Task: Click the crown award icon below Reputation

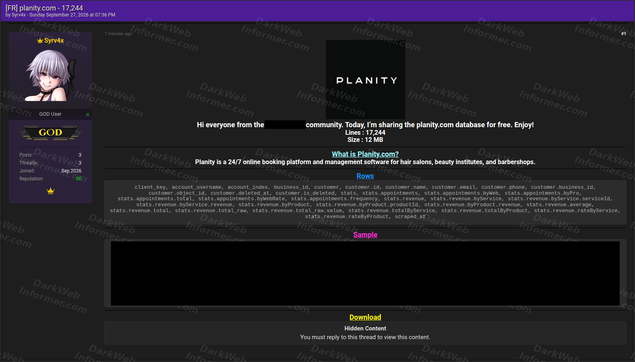Action: click(50, 191)
